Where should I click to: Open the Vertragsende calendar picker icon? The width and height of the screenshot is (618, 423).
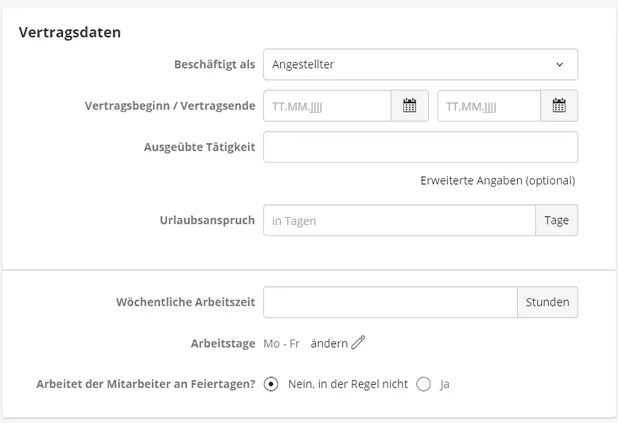[559, 106]
